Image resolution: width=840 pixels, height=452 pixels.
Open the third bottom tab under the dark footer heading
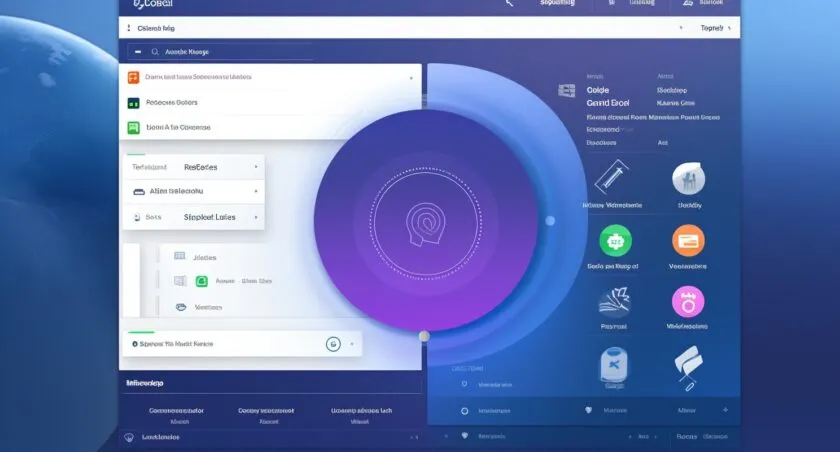coord(361,415)
